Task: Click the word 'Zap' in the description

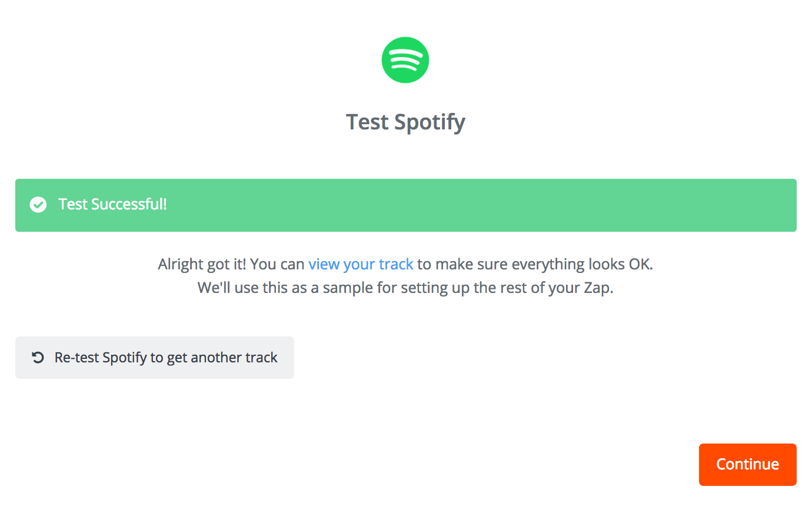Action: pos(597,288)
